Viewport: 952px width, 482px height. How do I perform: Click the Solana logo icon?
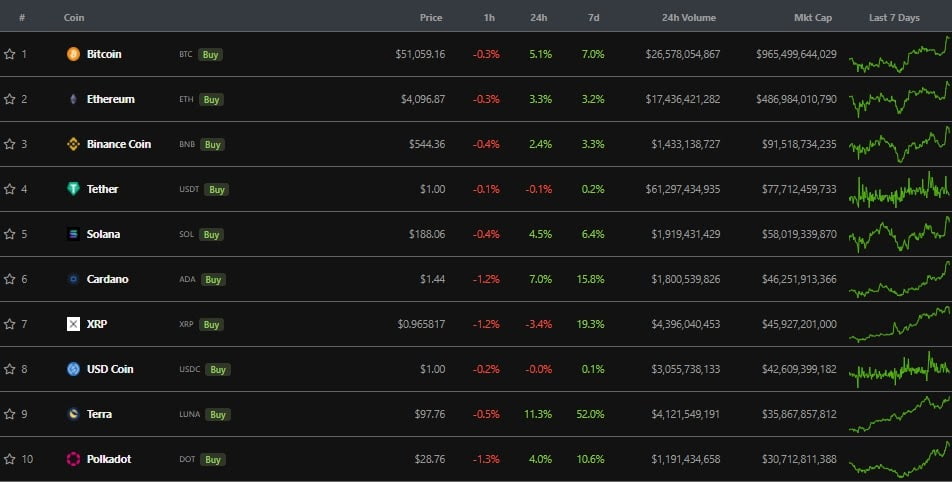coord(73,234)
